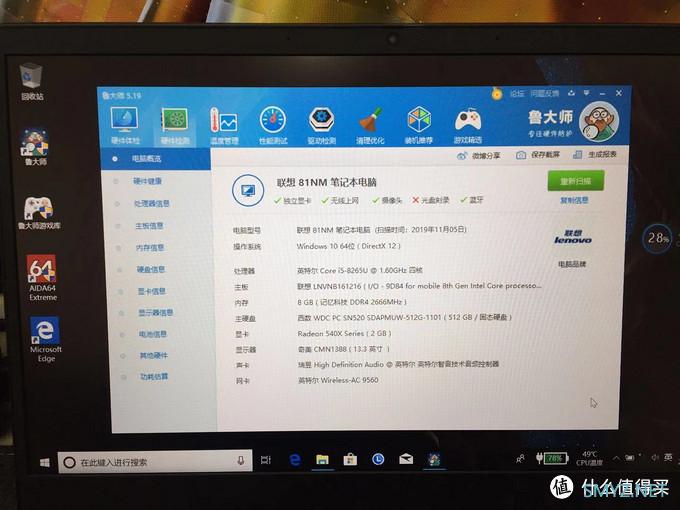Click green 重新扫描 rescan button
The width and height of the screenshot is (680, 510).
575,181
